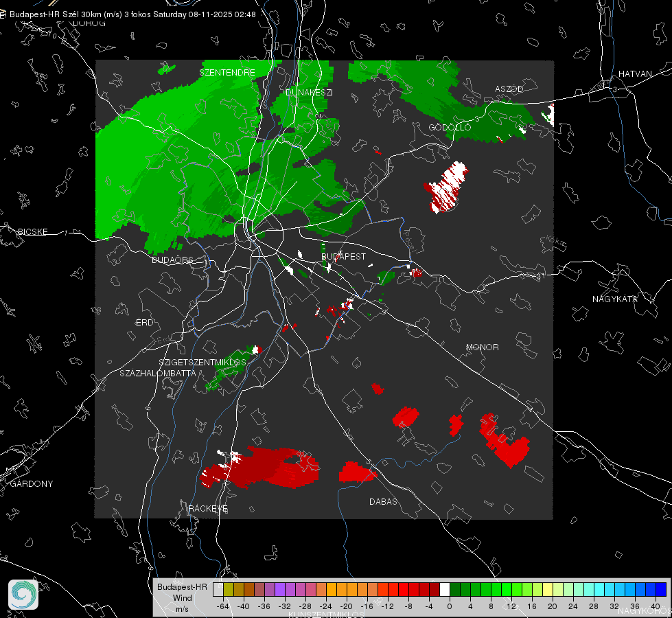
Task: Click the 'Budapest-HR Wind m/s' legend title
Action: 182,598
